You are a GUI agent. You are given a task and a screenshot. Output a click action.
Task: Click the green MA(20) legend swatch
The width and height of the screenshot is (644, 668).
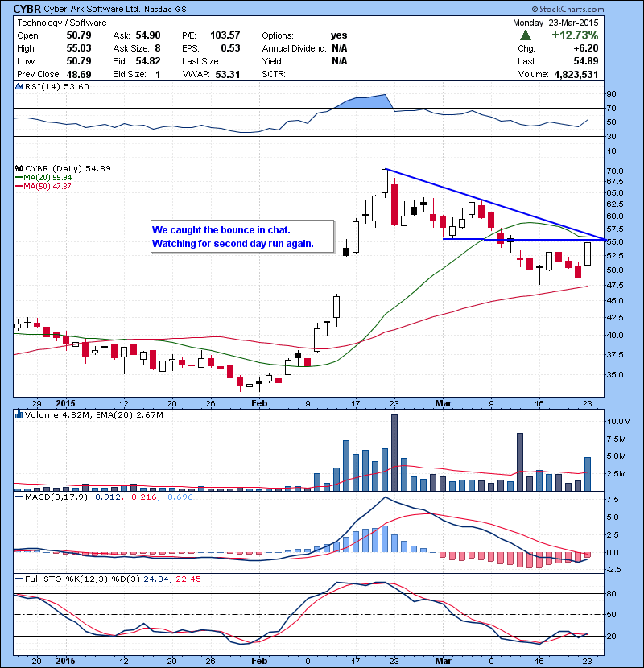coord(19,178)
